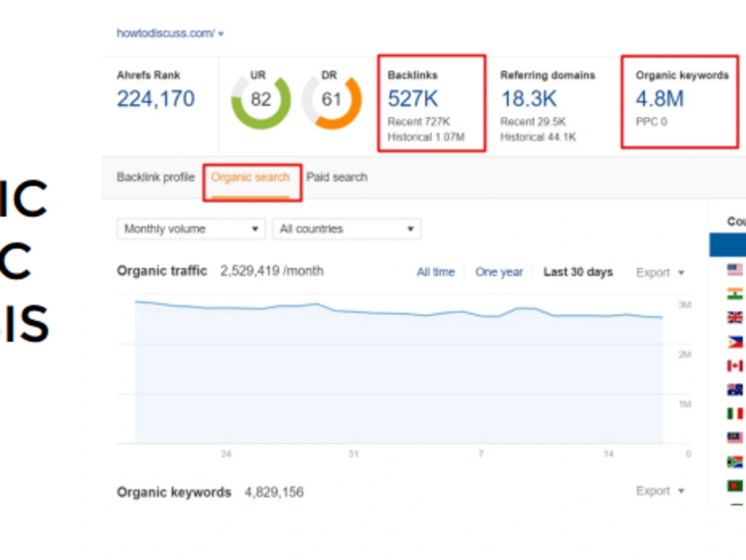Switch to the Organic search tab
This screenshot has width=746, height=560.
pyautogui.click(x=250, y=177)
